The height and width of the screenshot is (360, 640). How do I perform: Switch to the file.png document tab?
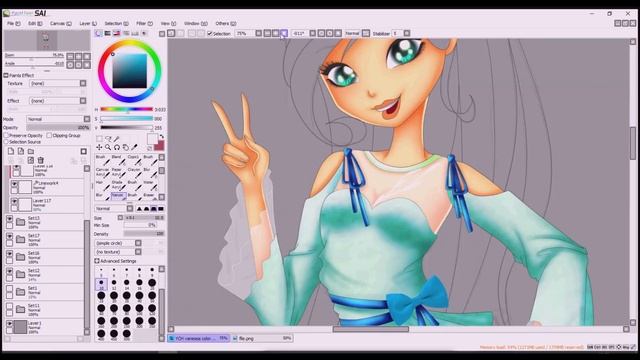(263, 338)
